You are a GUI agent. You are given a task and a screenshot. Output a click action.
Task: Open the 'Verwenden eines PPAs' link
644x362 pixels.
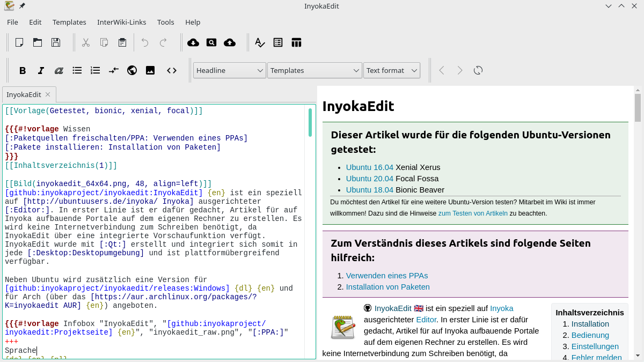(x=387, y=276)
